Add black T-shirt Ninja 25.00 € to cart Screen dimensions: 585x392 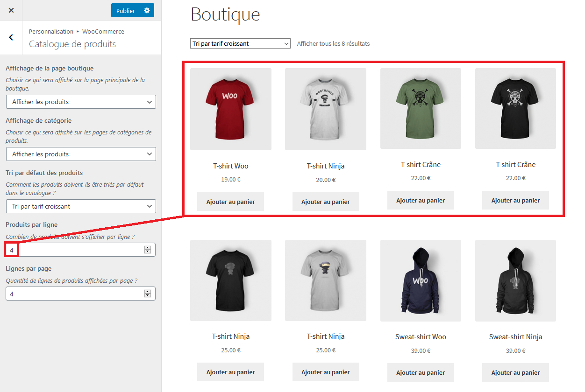point(231,372)
